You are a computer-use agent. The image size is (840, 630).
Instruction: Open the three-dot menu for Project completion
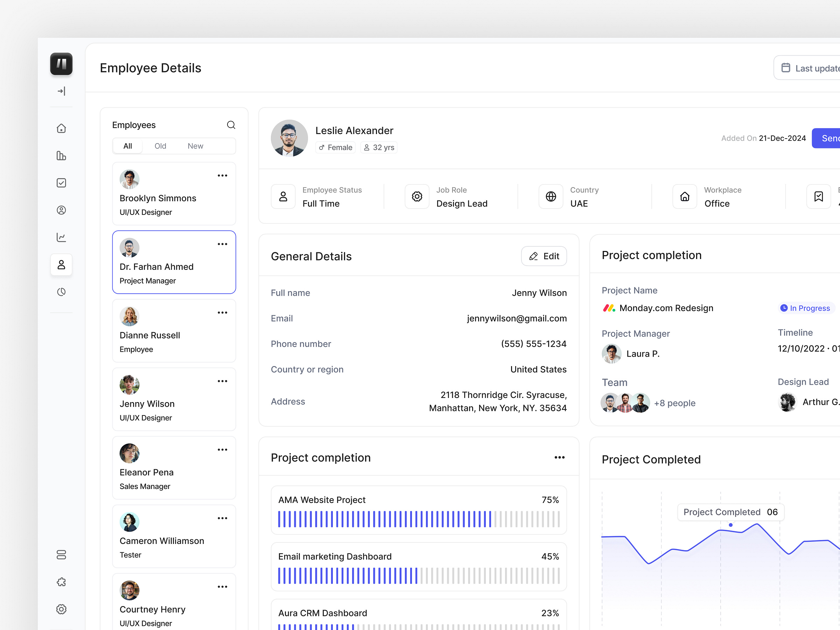pyautogui.click(x=559, y=457)
